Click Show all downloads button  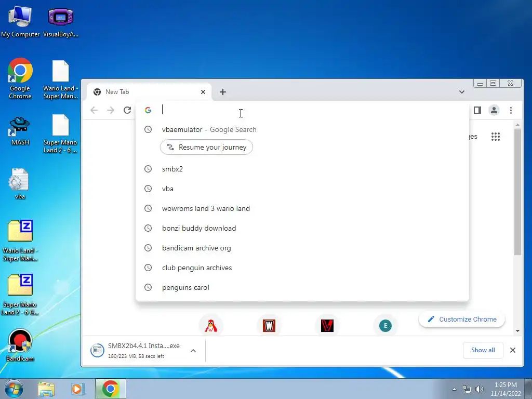click(483, 350)
